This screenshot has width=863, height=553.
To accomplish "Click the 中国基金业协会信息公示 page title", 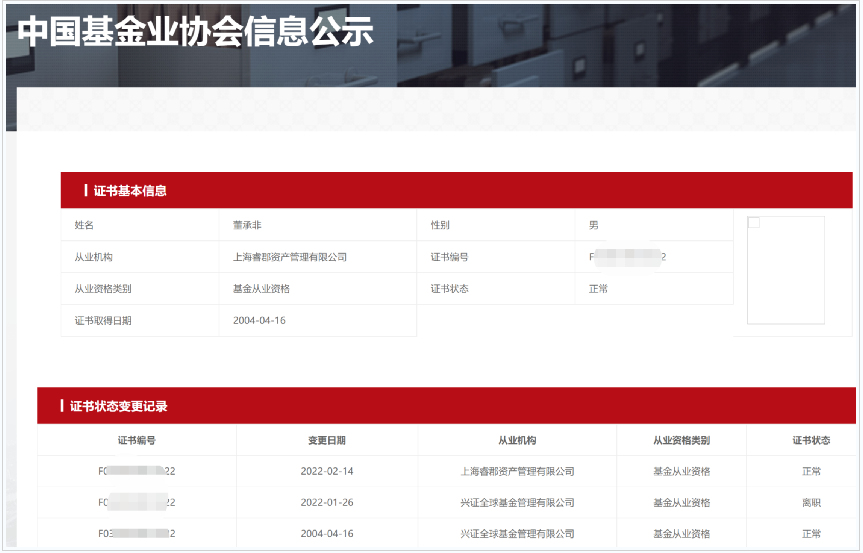I will pos(196,32).
